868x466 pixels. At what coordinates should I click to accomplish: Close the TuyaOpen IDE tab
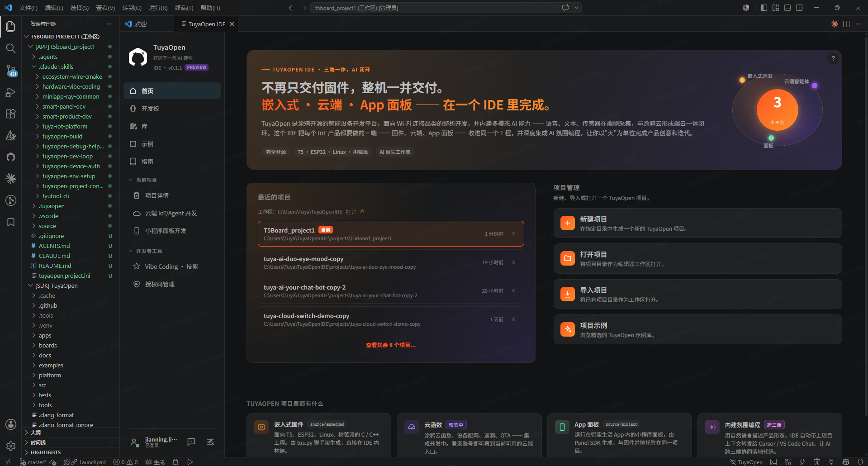pyautogui.click(x=232, y=24)
